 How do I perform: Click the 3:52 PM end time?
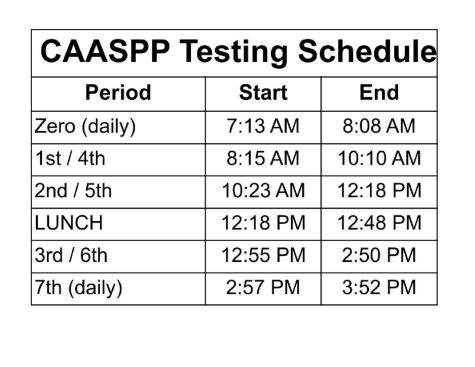[x=379, y=287]
